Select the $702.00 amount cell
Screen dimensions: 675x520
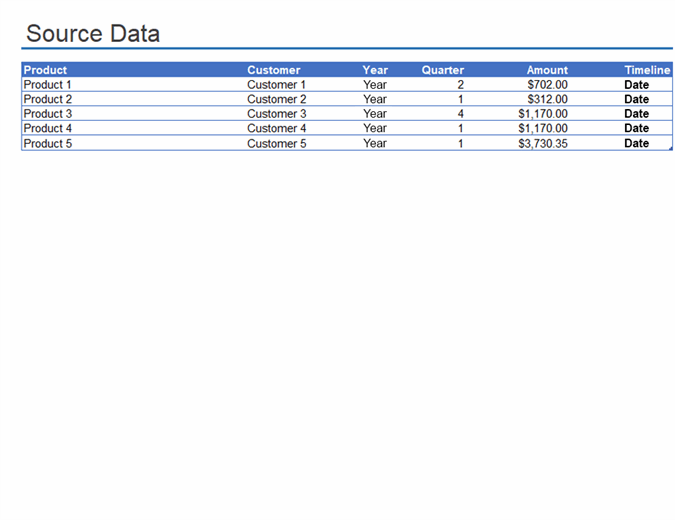coord(548,84)
